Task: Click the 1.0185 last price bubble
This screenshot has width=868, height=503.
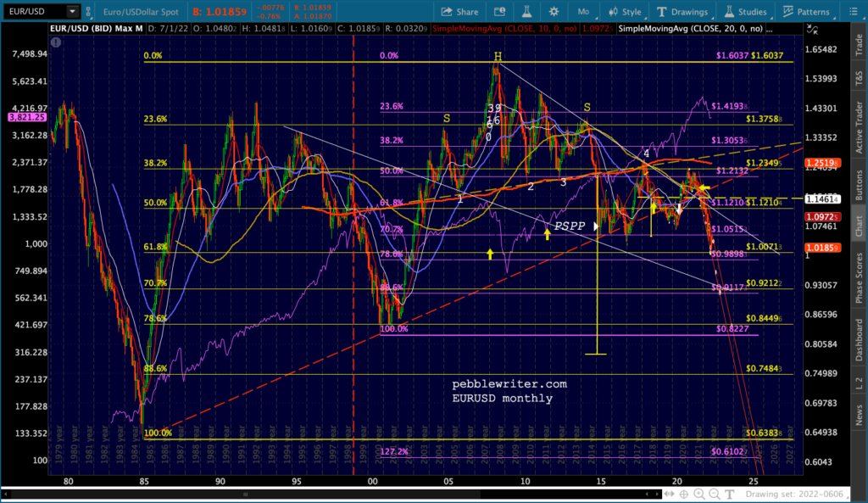Action: click(x=822, y=248)
